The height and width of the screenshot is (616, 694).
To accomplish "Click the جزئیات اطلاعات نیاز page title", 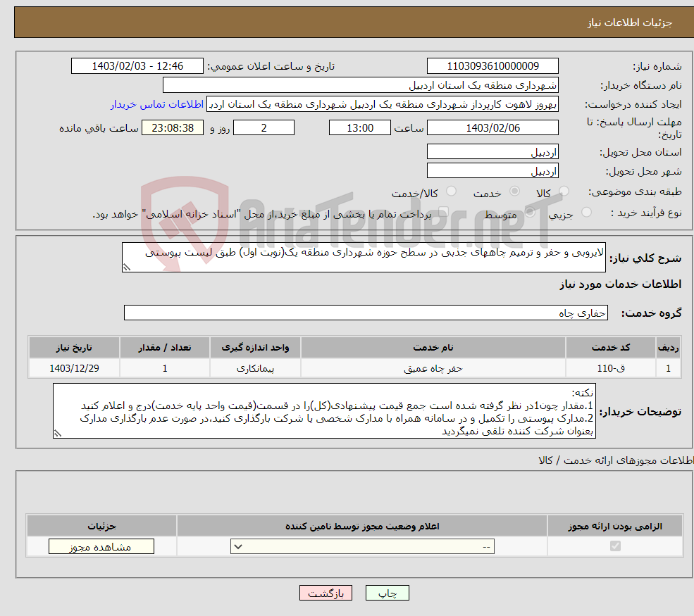I will pos(630,23).
